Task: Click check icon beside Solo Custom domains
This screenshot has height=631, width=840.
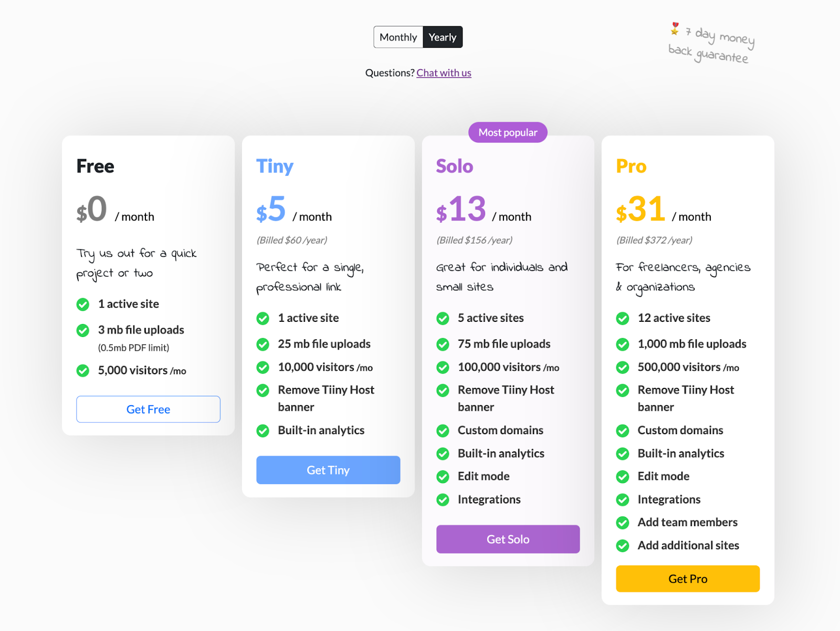Action: pyautogui.click(x=443, y=431)
